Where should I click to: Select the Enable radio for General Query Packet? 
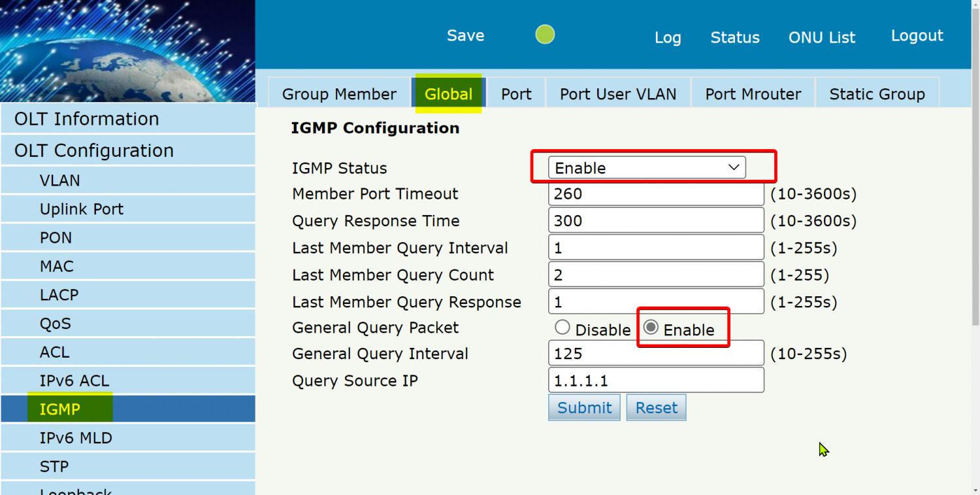(651, 328)
